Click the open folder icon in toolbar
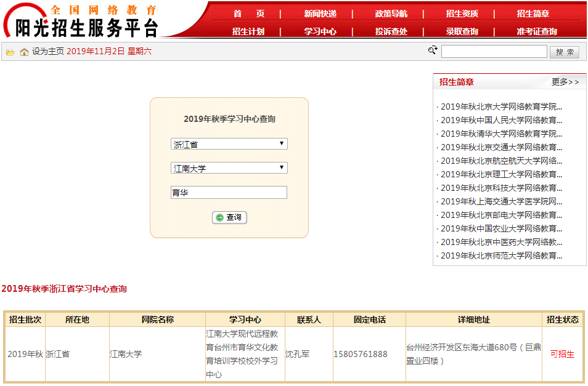Screen dimensions: 588x386 [x=10, y=52]
